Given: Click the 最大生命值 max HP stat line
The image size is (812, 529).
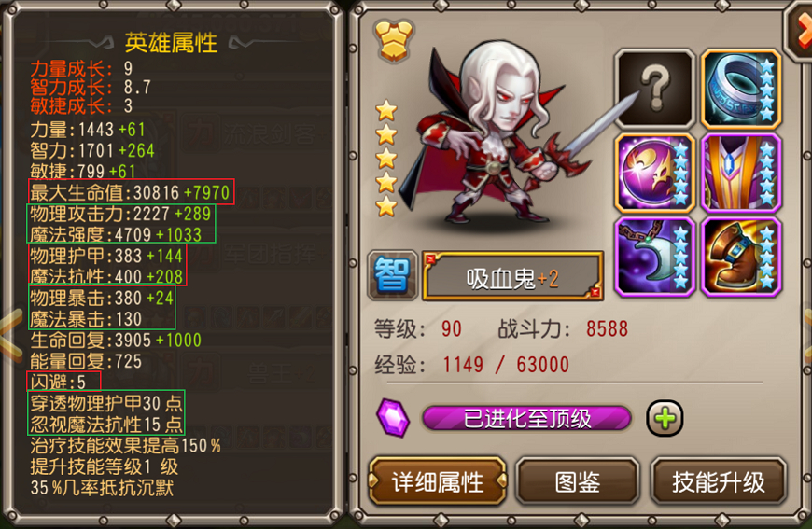Looking at the screenshot, I should [131, 192].
